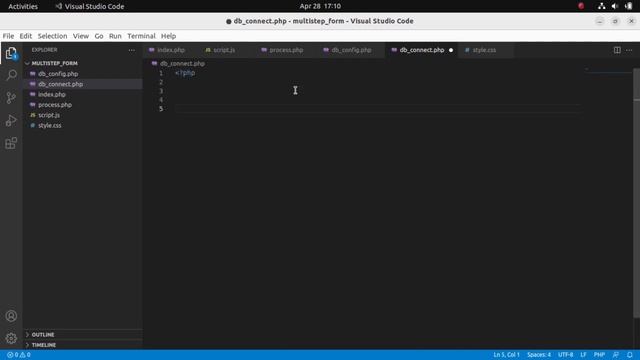The width and height of the screenshot is (640, 360).
Task: Click the clock showing Apr 28 17:10
Action: click(x=320, y=6)
